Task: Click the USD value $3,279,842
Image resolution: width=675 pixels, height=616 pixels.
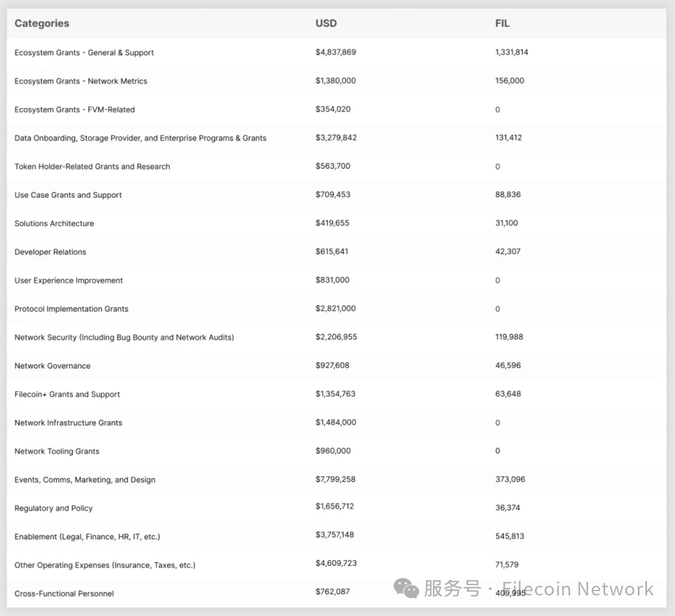Action: pos(336,138)
